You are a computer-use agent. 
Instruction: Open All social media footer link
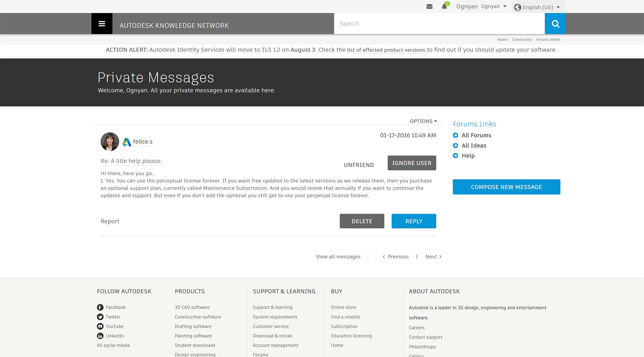coord(113,345)
